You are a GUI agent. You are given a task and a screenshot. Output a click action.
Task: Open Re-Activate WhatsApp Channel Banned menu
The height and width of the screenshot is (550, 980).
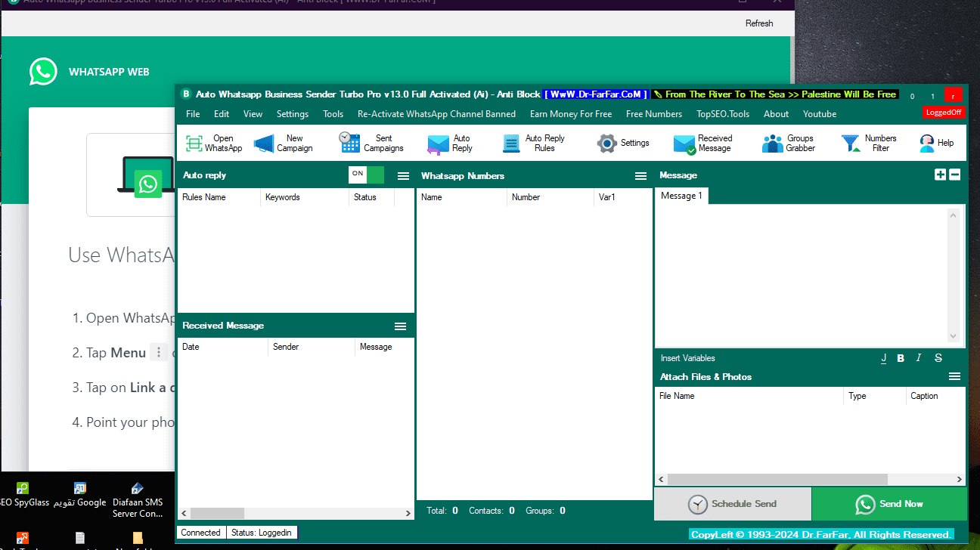pos(436,114)
